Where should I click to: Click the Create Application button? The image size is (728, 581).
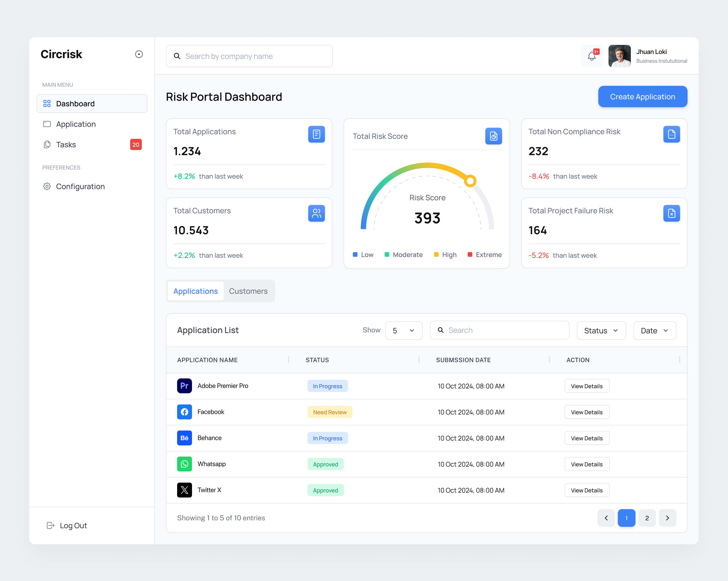click(x=642, y=97)
